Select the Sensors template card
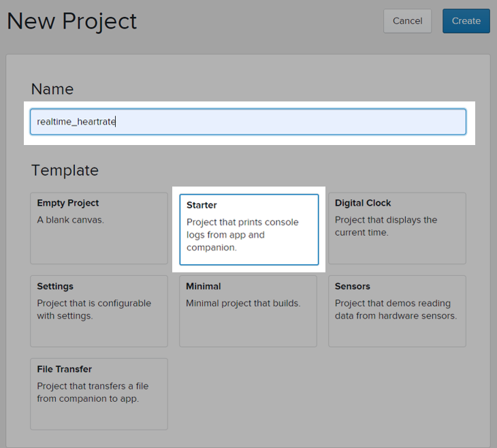The image size is (497, 448). coord(397,311)
